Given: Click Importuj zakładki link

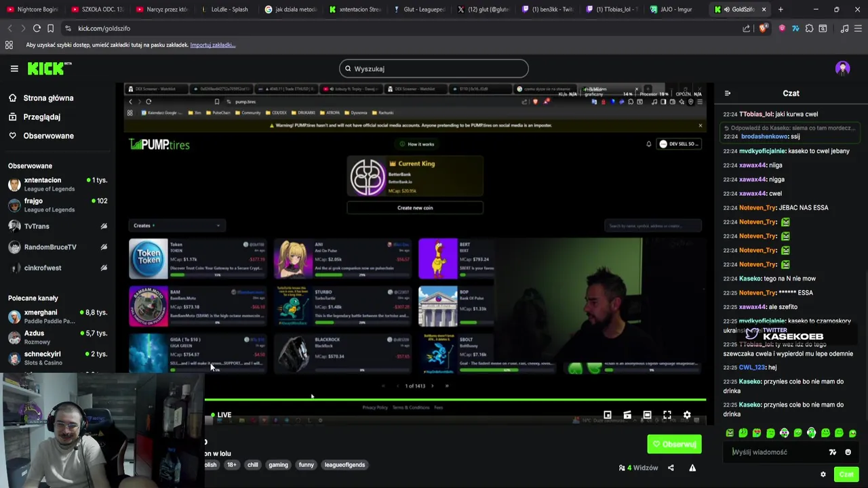Looking at the screenshot, I should (212, 45).
